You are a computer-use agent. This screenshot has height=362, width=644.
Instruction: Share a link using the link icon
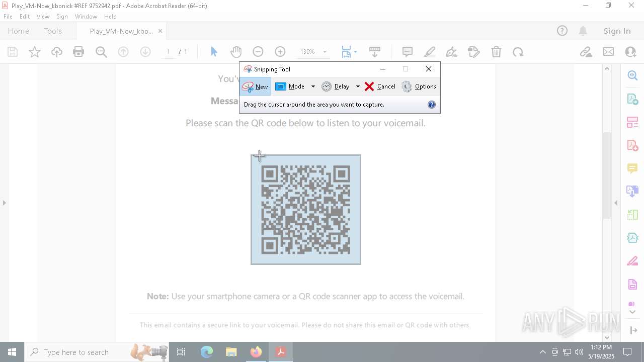586,52
